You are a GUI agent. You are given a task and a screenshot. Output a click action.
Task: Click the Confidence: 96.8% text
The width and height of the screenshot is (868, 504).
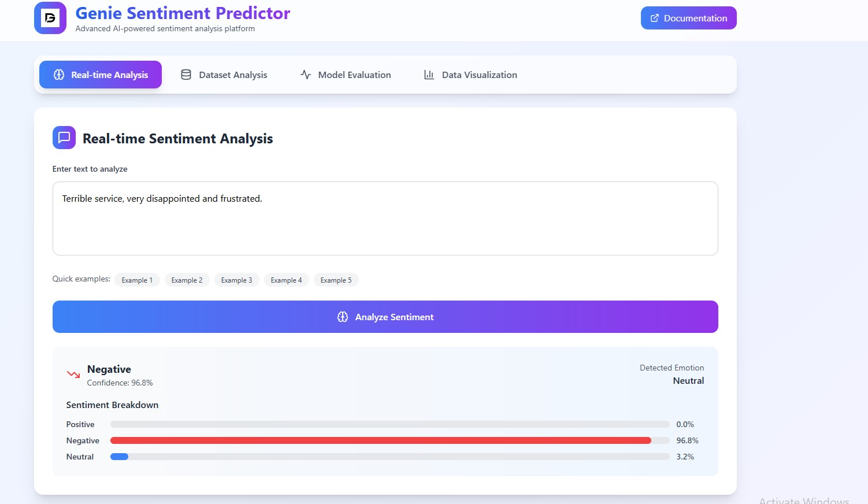tap(120, 383)
